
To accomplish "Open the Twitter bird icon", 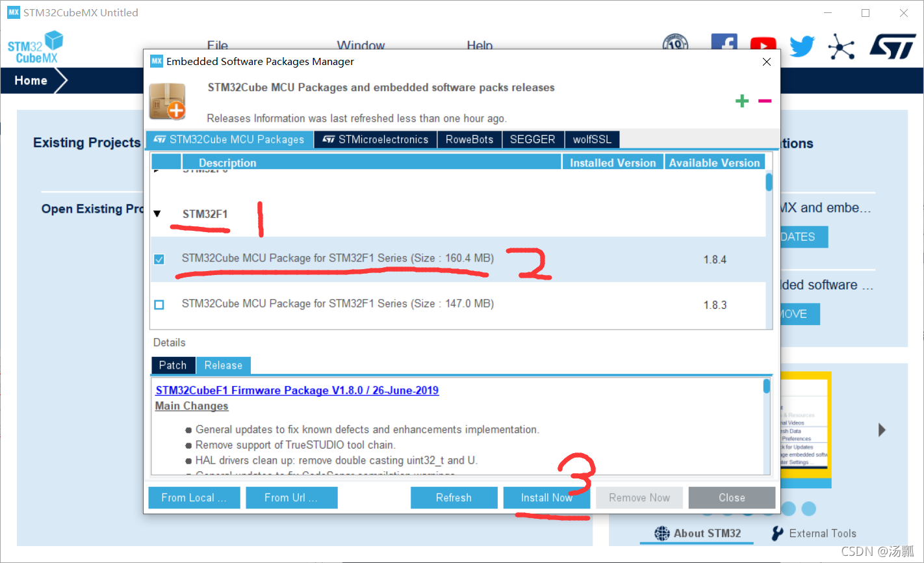I will [802, 46].
